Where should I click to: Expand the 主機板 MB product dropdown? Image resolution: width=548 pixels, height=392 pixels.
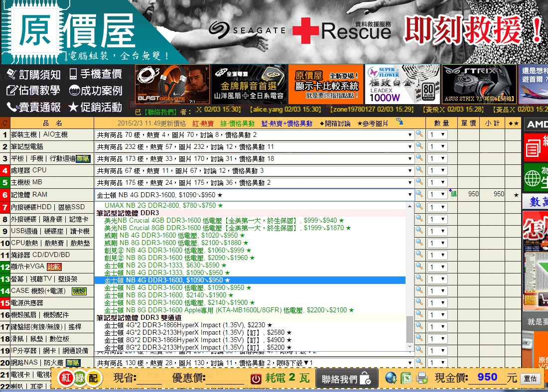point(254,182)
